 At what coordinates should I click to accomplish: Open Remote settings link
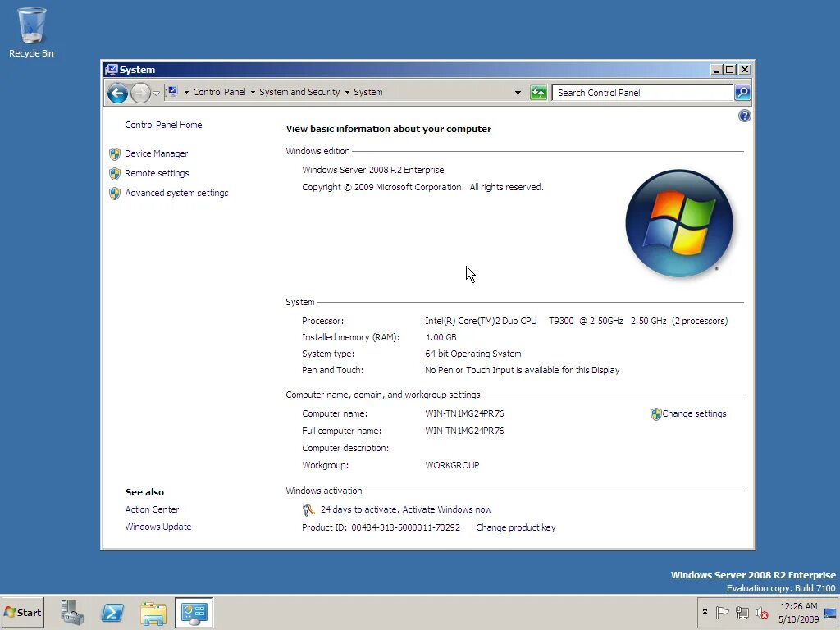pos(157,174)
